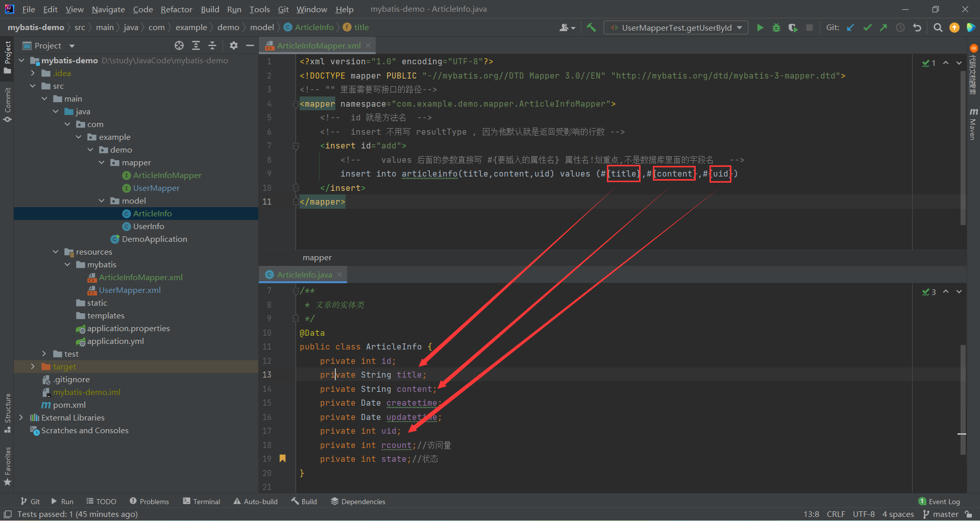This screenshot has width=980, height=521.
Task: Open Project panel gear options
Action: (234, 45)
